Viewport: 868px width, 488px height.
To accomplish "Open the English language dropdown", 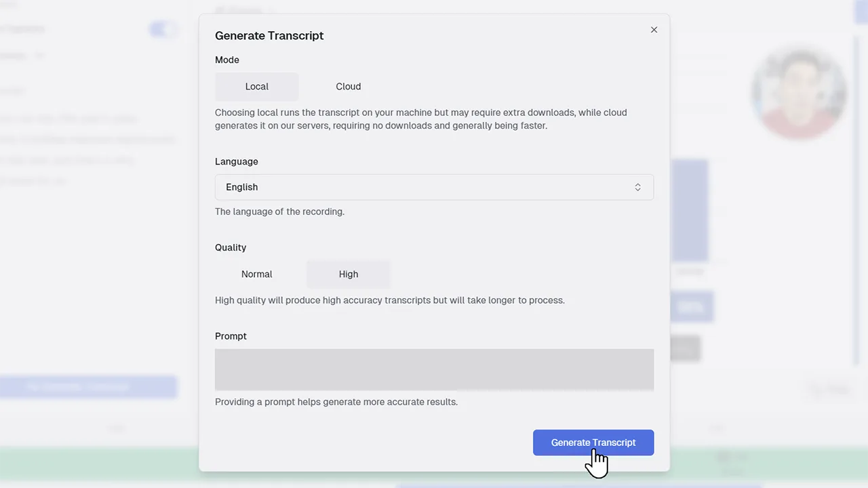I will (x=434, y=187).
